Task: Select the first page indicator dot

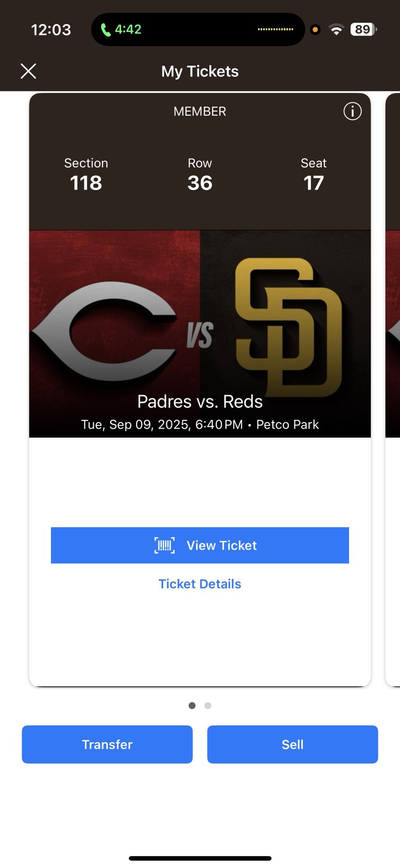Action: [x=192, y=705]
